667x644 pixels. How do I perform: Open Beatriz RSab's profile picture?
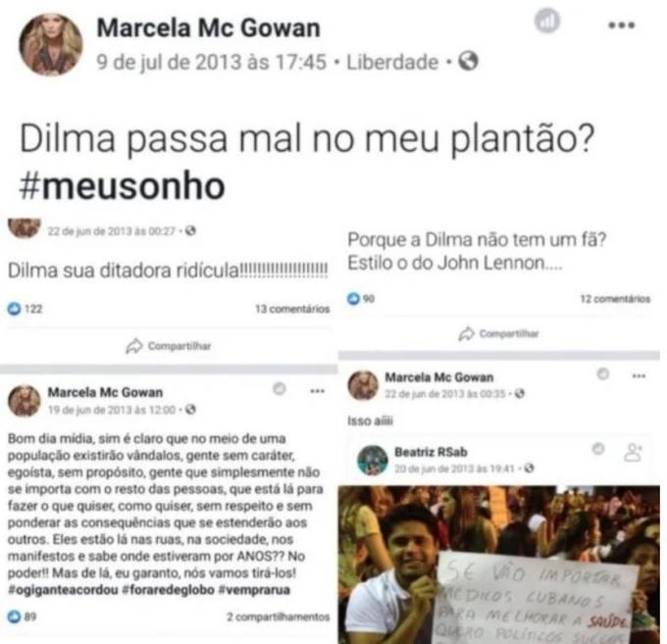(x=373, y=461)
